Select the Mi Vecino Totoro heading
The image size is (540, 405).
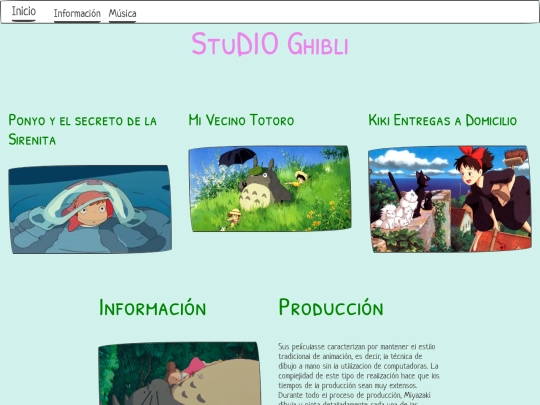241,120
